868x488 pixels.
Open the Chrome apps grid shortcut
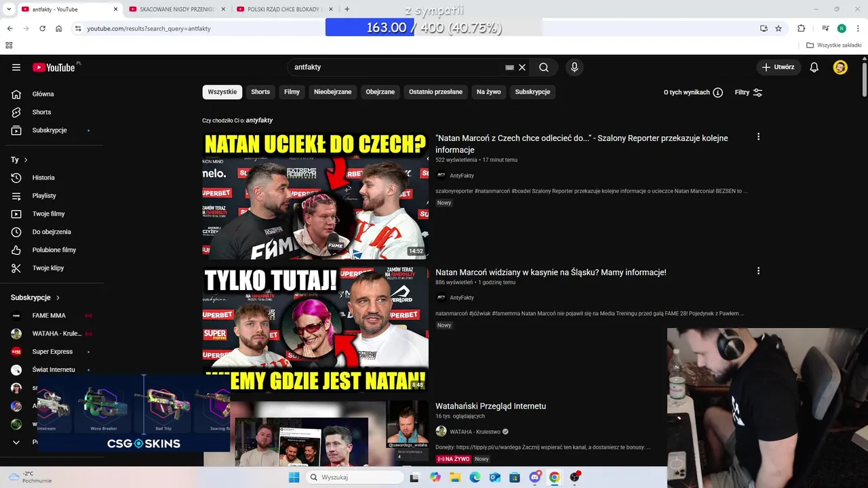pyautogui.click(x=9, y=45)
